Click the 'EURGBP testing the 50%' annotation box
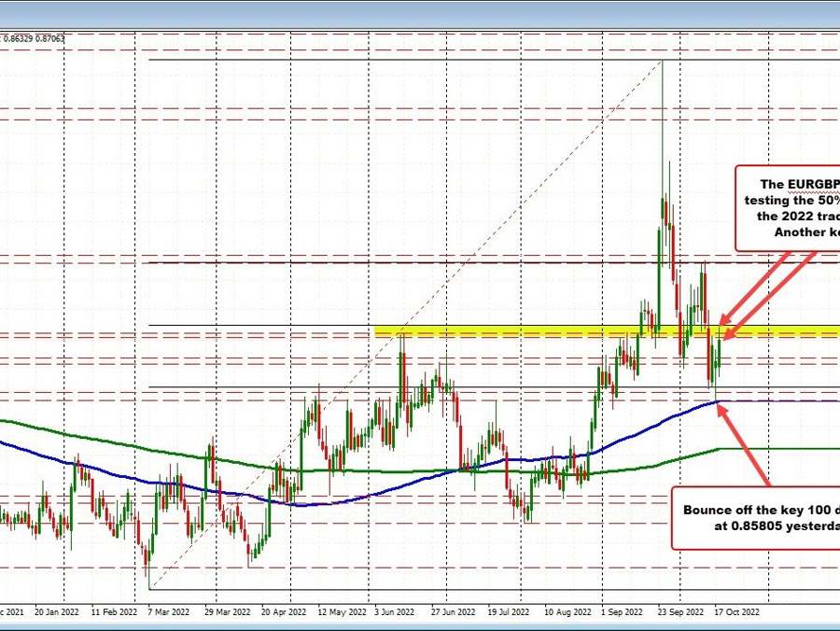Viewport: 840px width, 631px height. tap(787, 209)
